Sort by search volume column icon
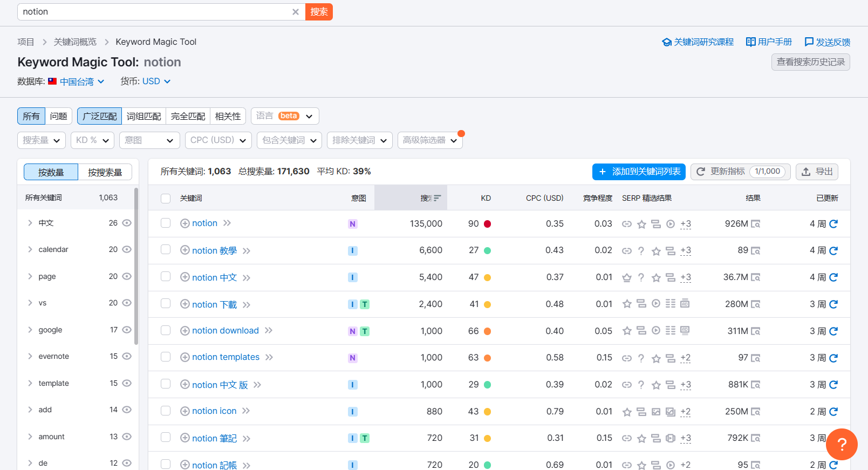 (x=437, y=198)
